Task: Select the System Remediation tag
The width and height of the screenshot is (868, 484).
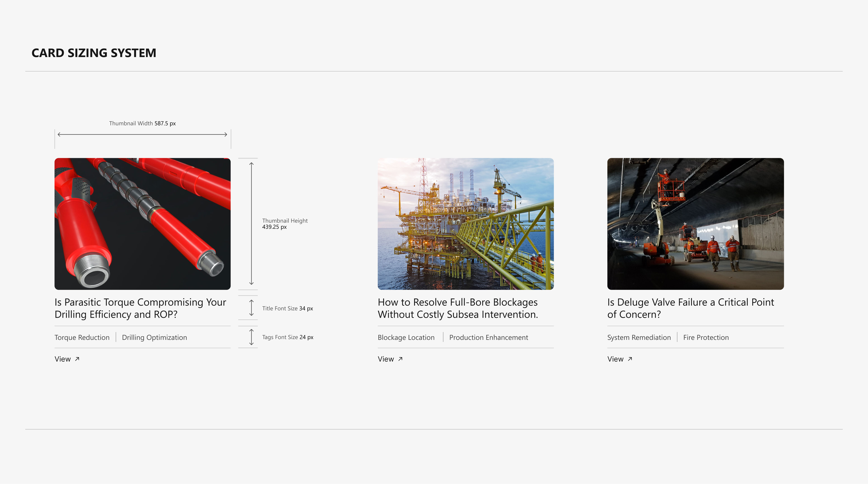Action: pos(639,337)
